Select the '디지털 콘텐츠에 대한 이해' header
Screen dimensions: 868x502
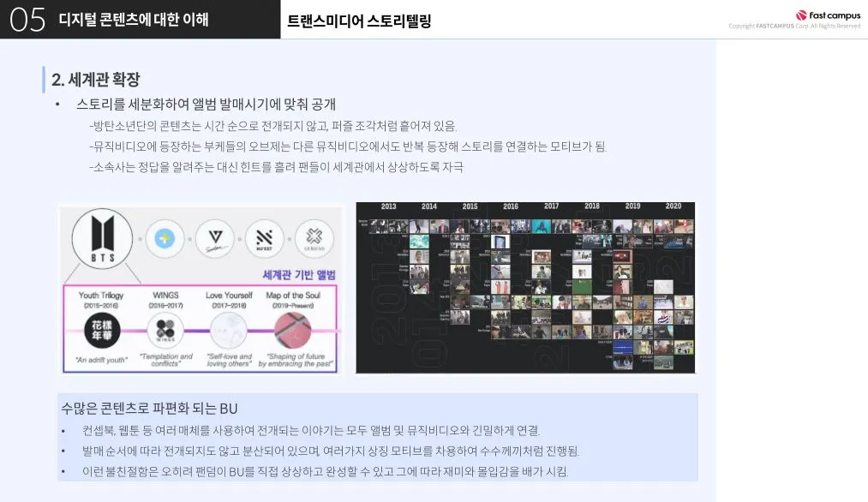point(134,20)
